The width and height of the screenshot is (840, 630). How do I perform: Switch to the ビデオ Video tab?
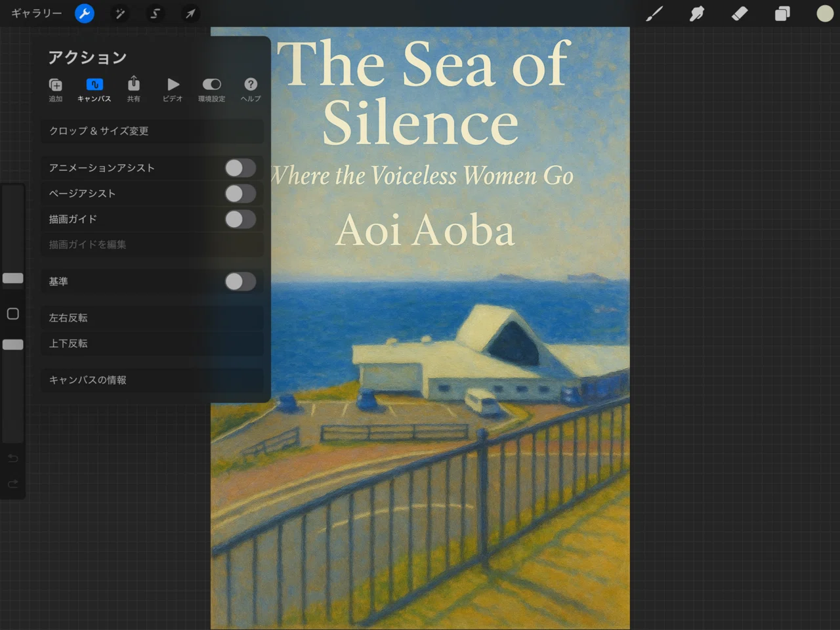tap(173, 90)
